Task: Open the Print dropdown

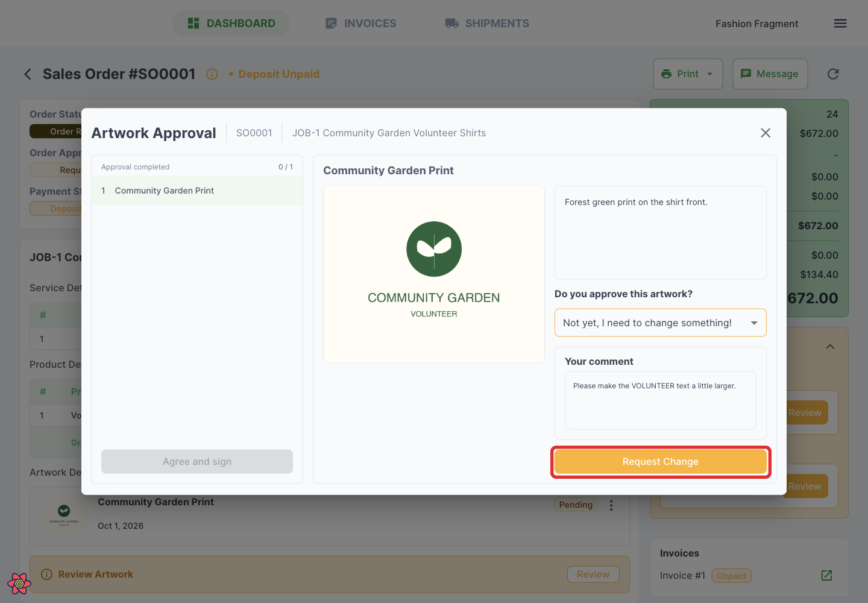Action: tap(688, 74)
